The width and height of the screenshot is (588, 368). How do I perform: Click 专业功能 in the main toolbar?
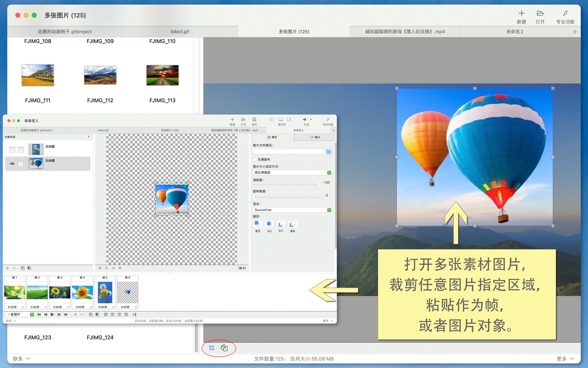coord(565,17)
